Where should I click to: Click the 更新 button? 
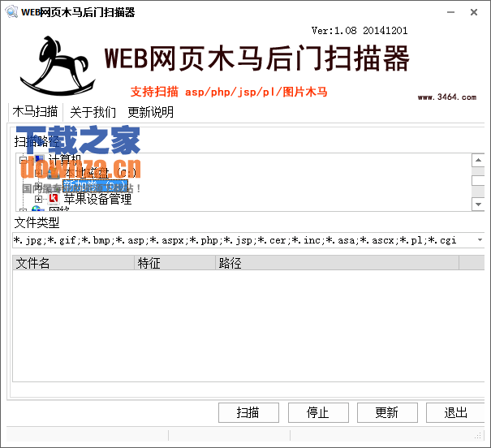pos(387,412)
